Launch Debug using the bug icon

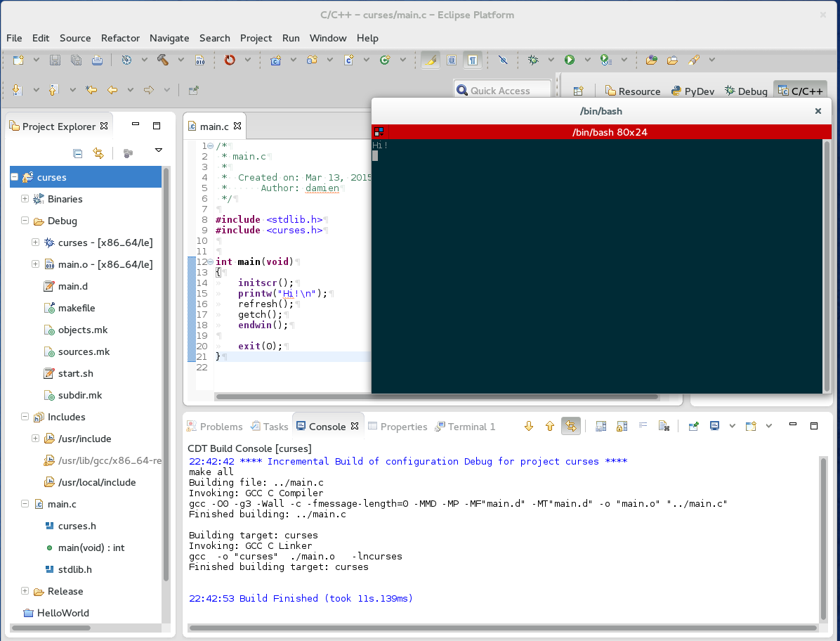point(534,60)
